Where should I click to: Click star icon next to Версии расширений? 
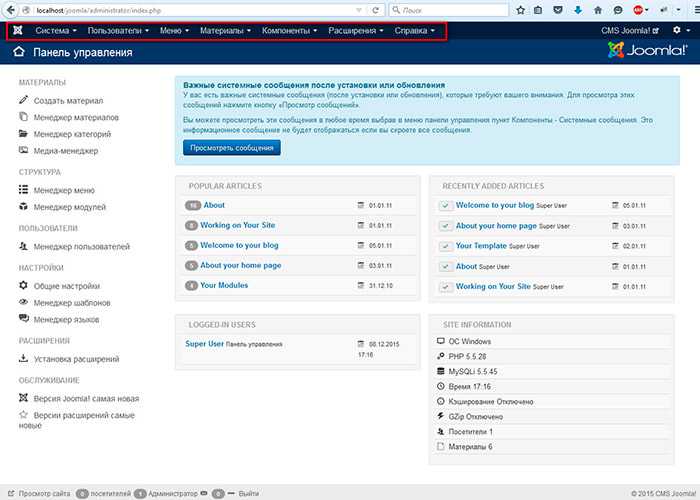[23, 414]
